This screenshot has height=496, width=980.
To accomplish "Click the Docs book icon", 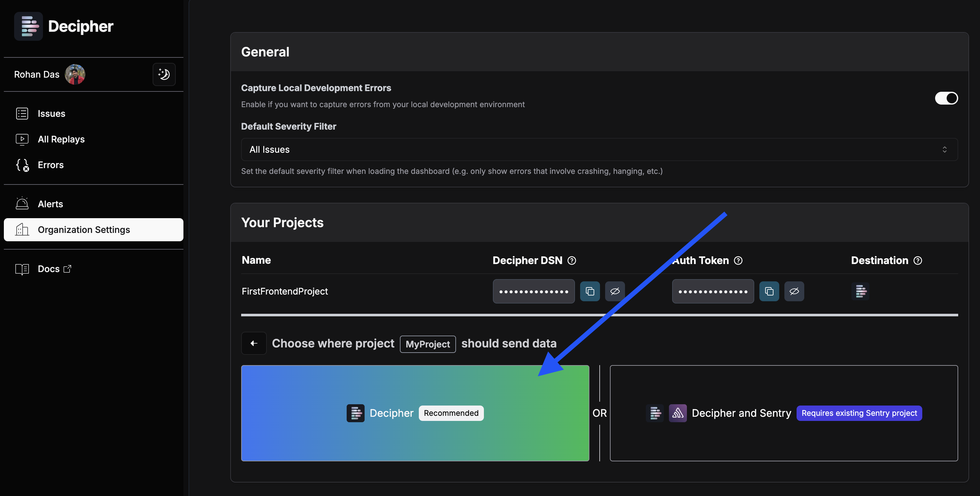I will click(22, 269).
